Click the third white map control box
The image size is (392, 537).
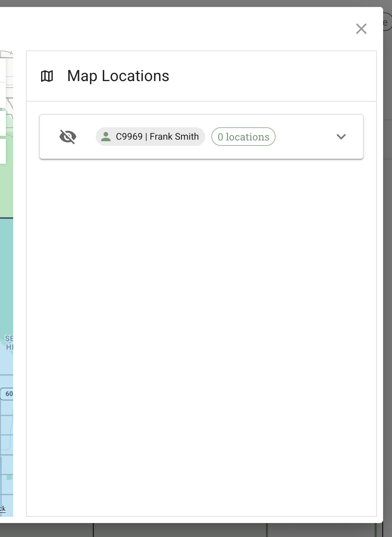pyautogui.click(x=3, y=123)
